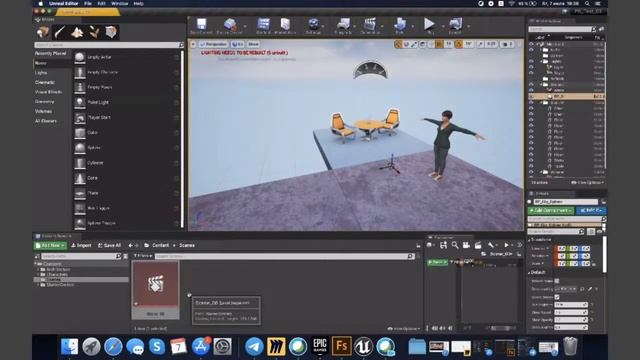Toggle the Filters button in Content Browser
The image size is (640, 360).
pyautogui.click(x=143, y=256)
